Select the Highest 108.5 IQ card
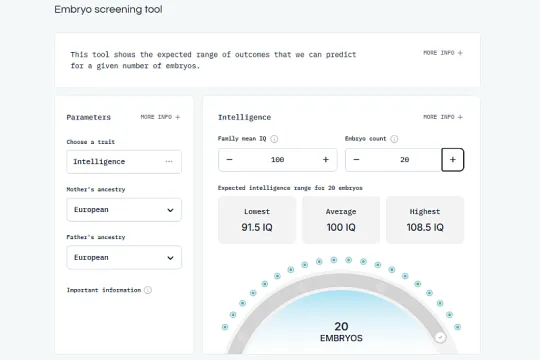 [425, 220]
